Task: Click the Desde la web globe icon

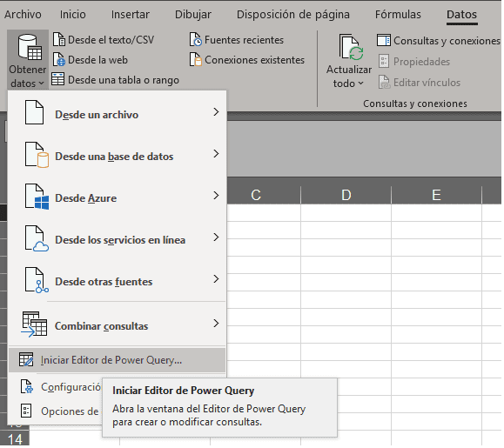Action: click(x=59, y=60)
